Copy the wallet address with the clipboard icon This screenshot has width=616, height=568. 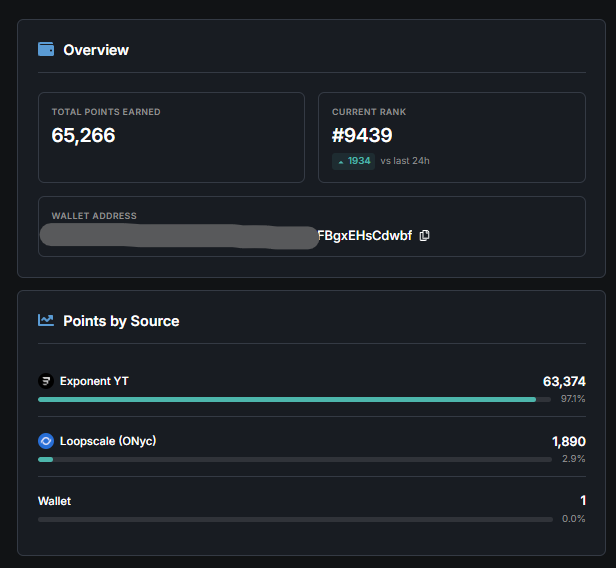click(424, 236)
